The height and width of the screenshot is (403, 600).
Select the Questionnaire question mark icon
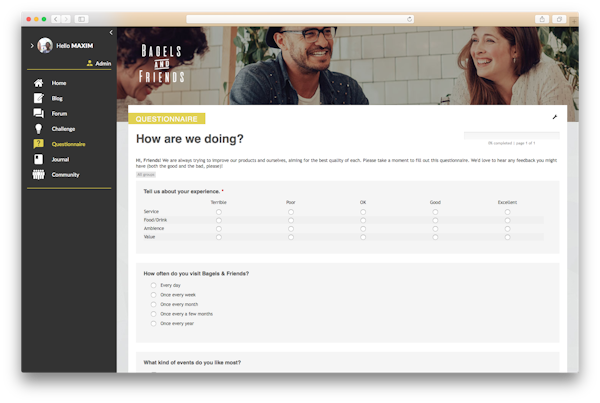tap(38, 144)
